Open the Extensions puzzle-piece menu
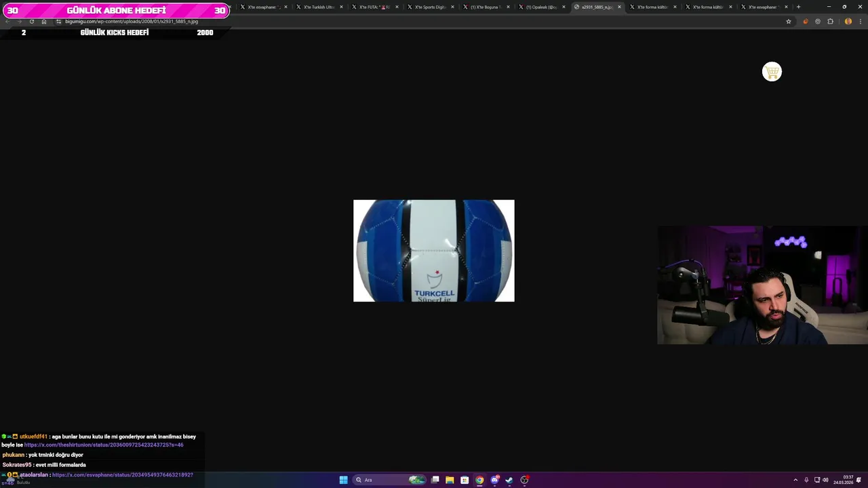The width and height of the screenshot is (868, 488). [830, 22]
